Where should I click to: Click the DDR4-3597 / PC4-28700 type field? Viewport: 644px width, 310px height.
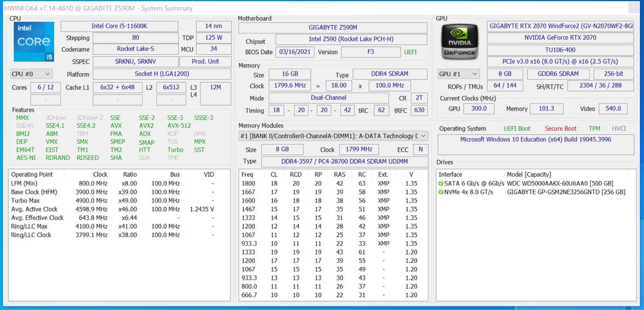point(344,162)
